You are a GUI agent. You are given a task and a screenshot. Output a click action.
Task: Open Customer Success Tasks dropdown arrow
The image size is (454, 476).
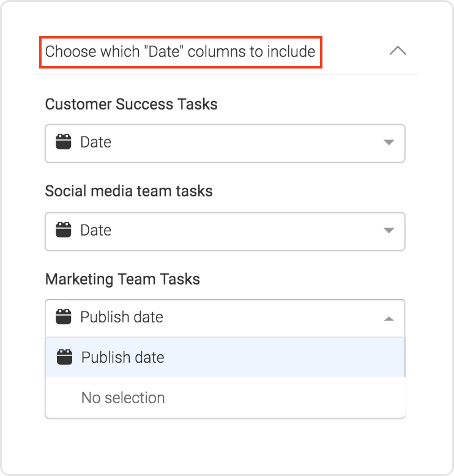click(388, 143)
